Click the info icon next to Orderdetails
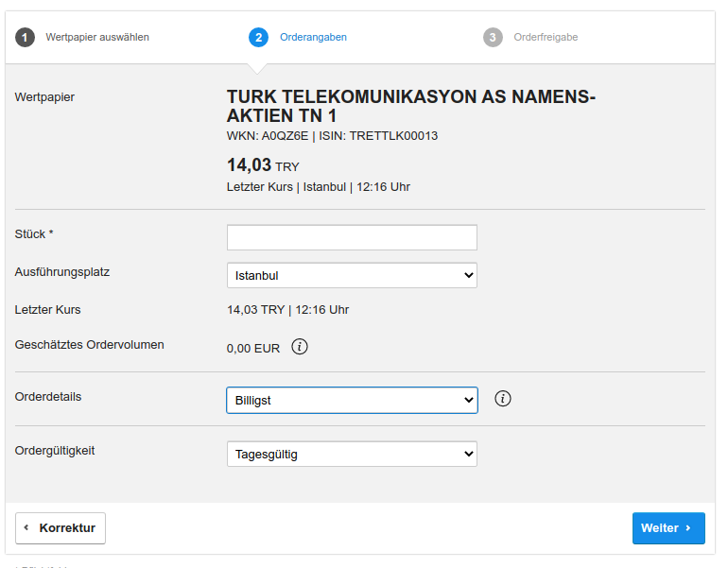Image resolution: width=728 pixels, height=568 pixels. pos(503,399)
